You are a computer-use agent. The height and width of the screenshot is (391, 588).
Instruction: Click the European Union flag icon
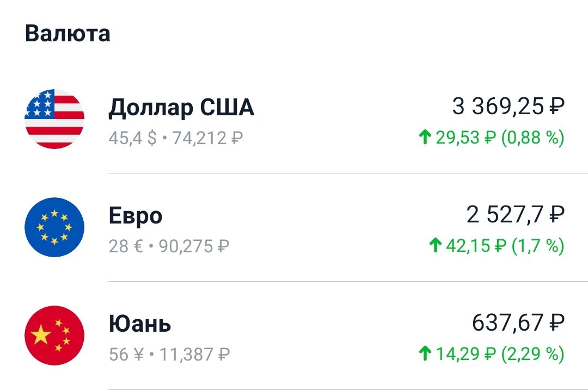(54, 227)
